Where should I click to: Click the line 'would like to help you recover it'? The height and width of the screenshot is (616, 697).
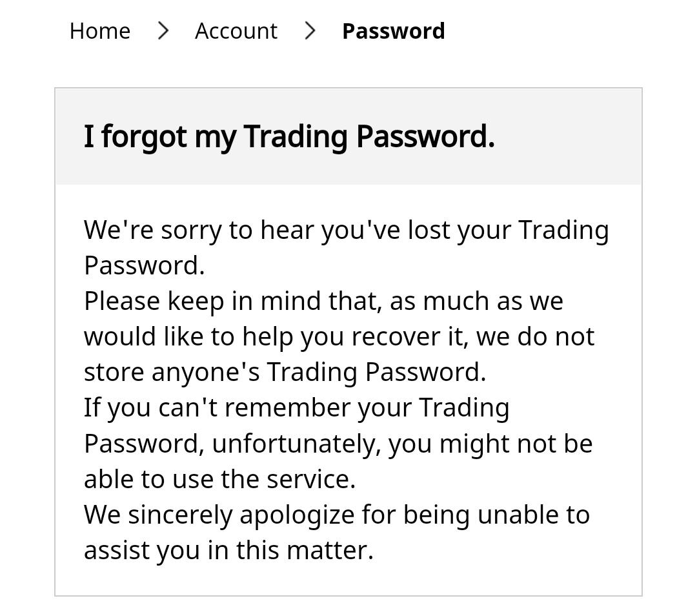point(339,337)
